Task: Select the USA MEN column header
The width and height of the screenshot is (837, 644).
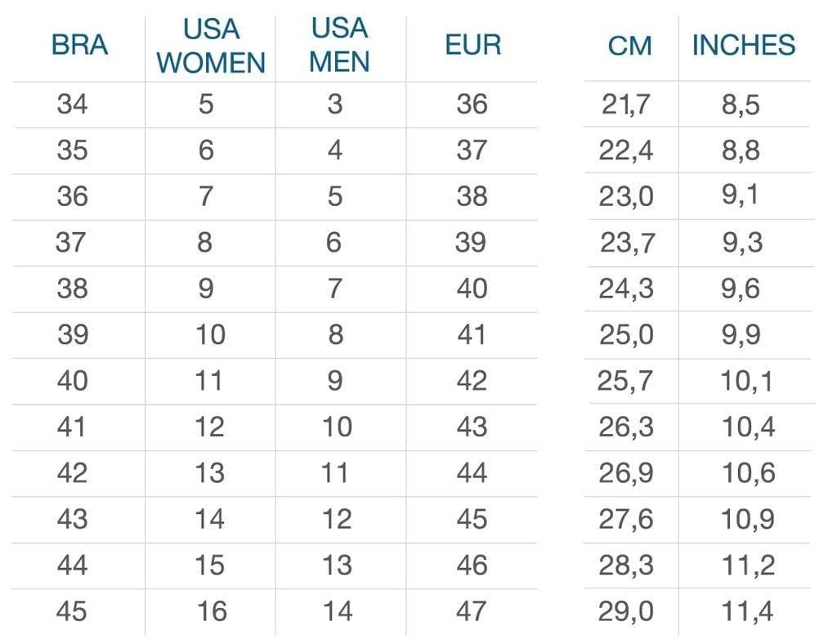Action: click(x=339, y=45)
